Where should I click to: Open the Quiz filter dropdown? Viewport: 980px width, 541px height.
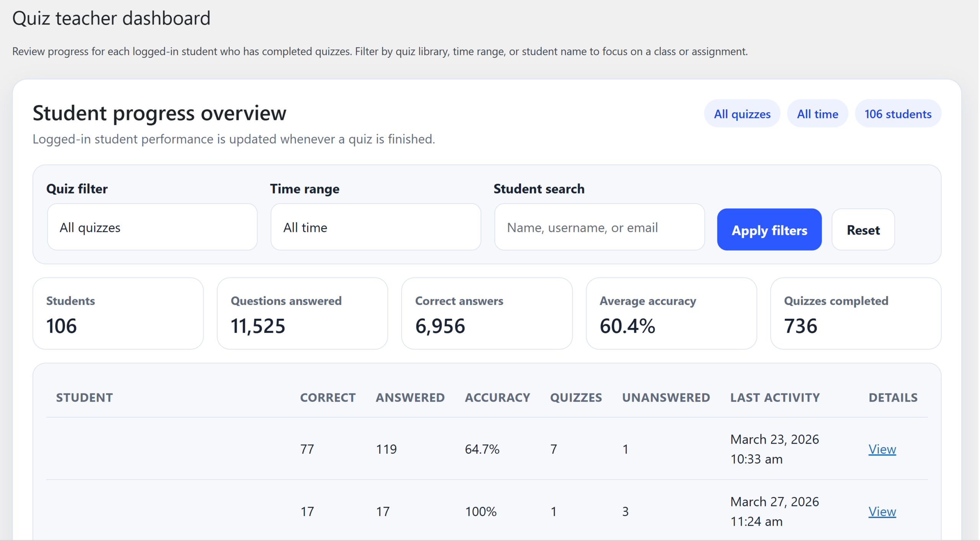pyautogui.click(x=152, y=227)
